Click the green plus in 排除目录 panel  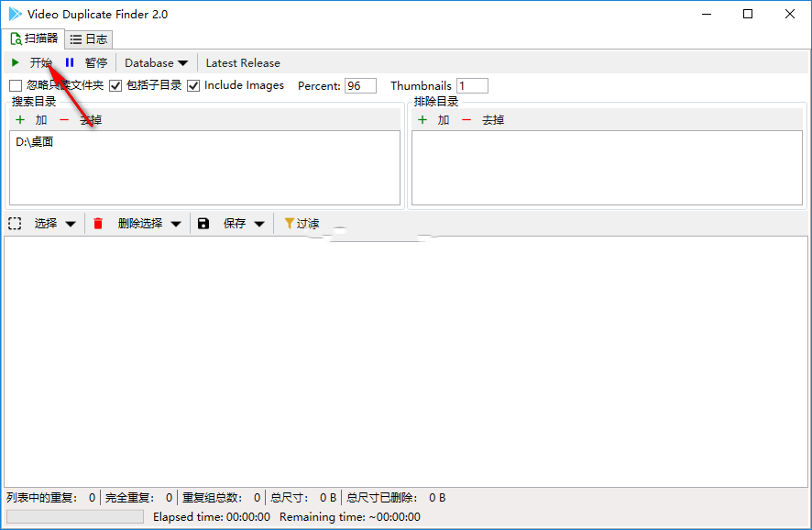point(422,120)
